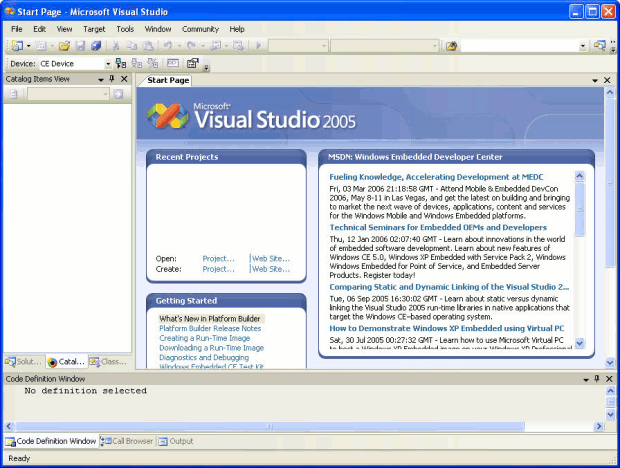Image resolution: width=620 pixels, height=468 pixels.
Task: Click the Save floppy disk icon
Action: click(80, 46)
